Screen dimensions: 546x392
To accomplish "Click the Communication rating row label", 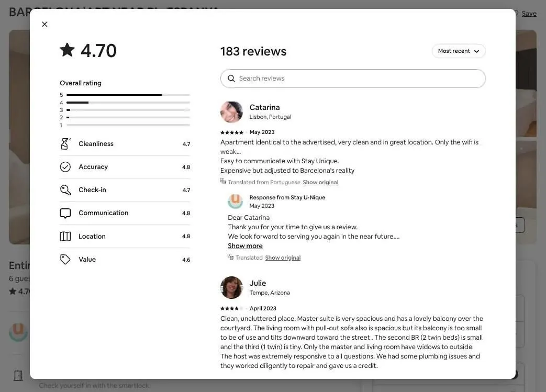I will click(104, 213).
